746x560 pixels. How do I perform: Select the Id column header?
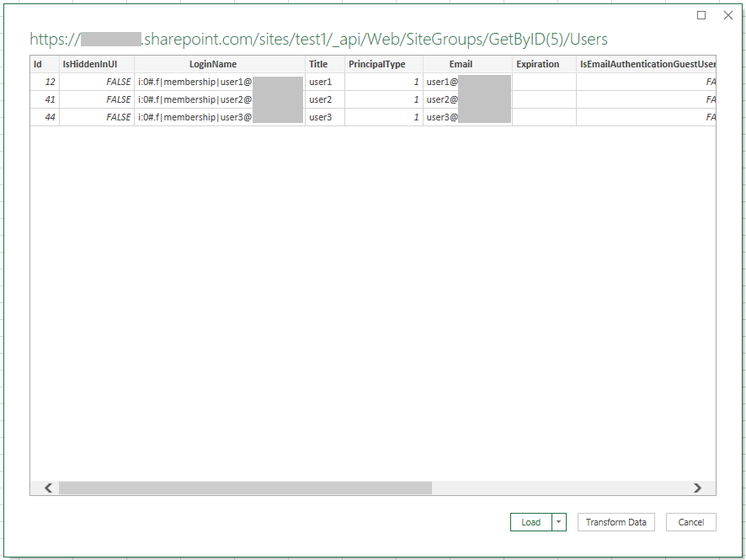pyautogui.click(x=45, y=64)
